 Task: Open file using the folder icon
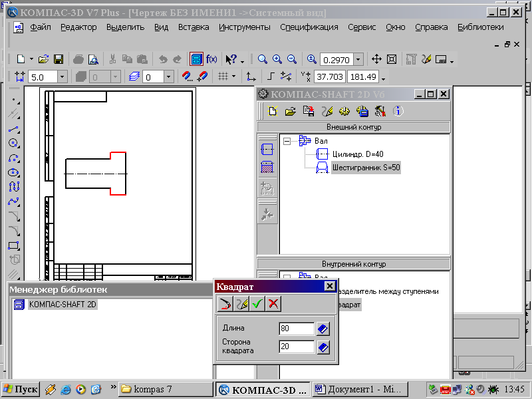pyautogui.click(x=43, y=59)
